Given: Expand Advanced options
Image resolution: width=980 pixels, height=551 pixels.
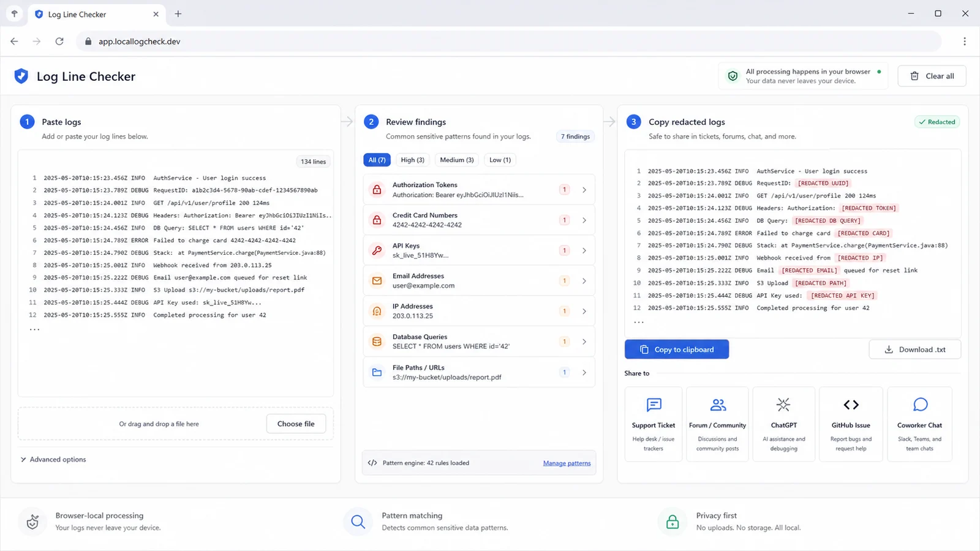Looking at the screenshot, I should pos(53,459).
